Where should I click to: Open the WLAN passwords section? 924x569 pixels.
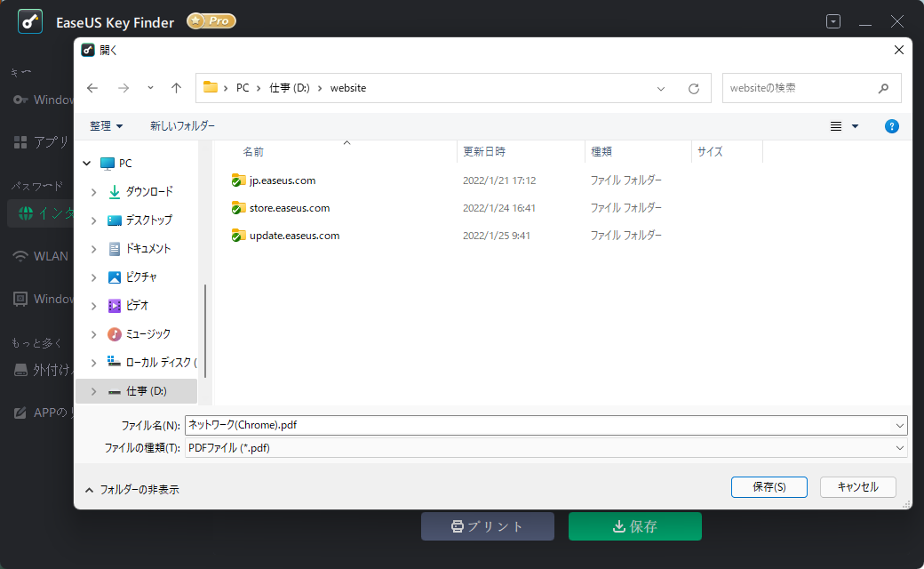tap(42, 255)
